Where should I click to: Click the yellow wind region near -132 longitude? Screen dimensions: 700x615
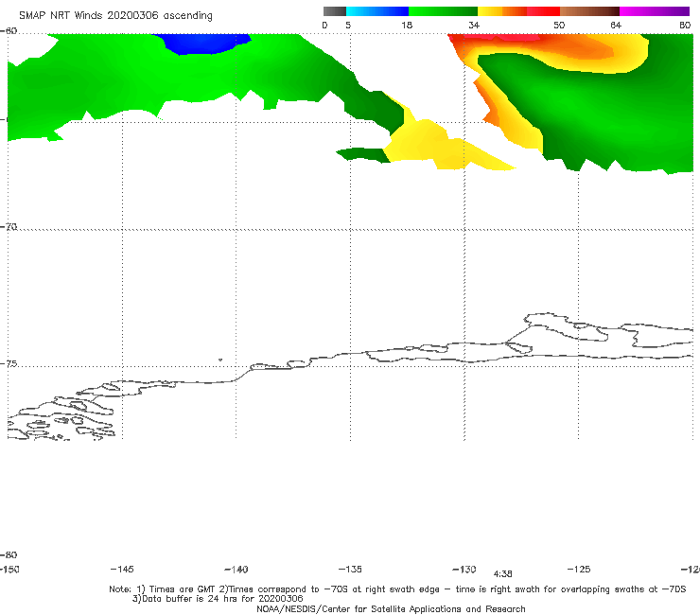point(429,145)
